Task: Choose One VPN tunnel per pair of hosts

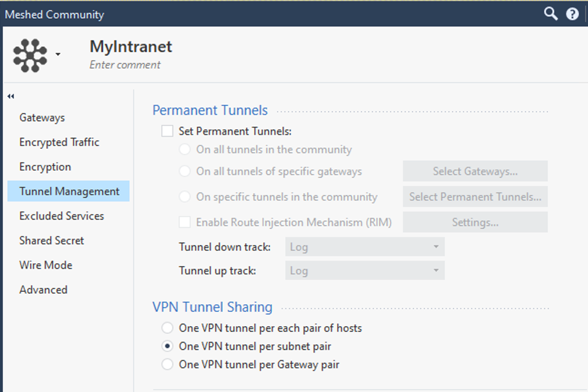Action: [x=168, y=328]
